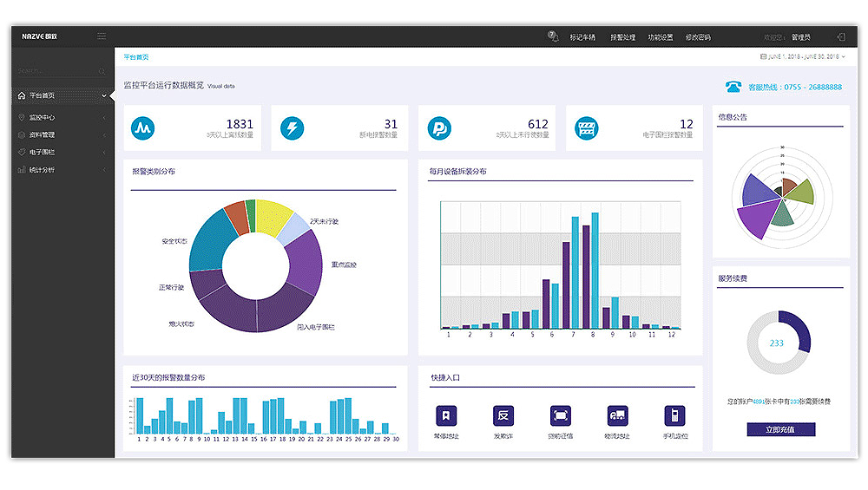Click the lightning bolt power alarm icon
The image size is (868, 490).
coord(293,129)
